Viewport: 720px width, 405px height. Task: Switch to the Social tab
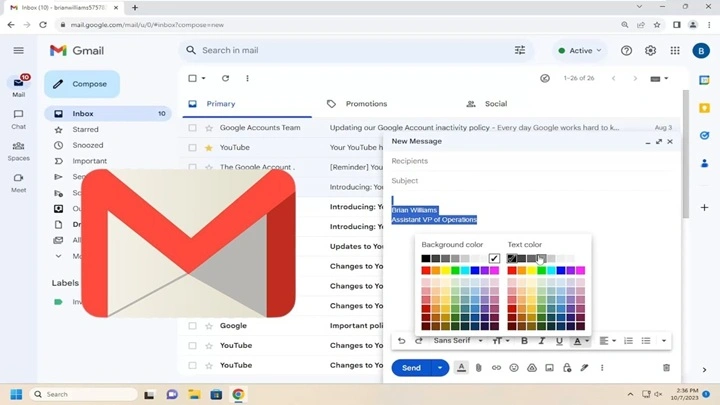pyautogui.click(x=487, y=104)
